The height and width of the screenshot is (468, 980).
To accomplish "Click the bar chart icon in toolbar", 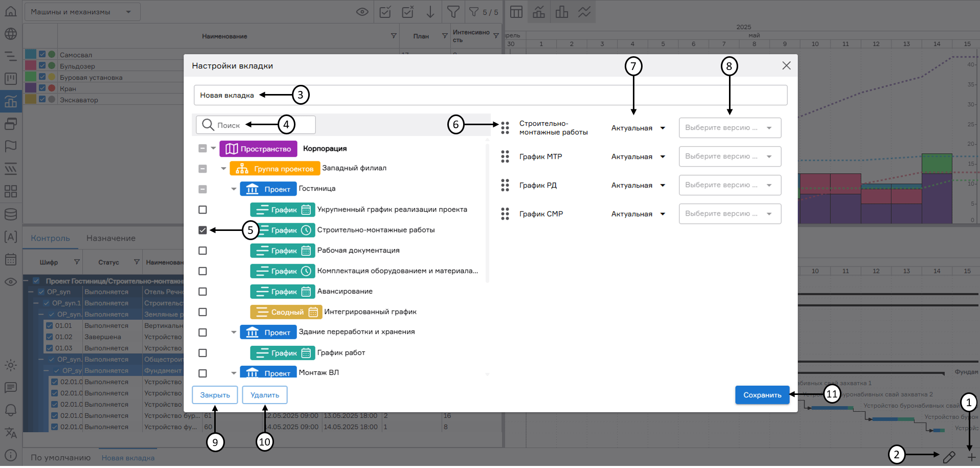I will tap(561, 12).
